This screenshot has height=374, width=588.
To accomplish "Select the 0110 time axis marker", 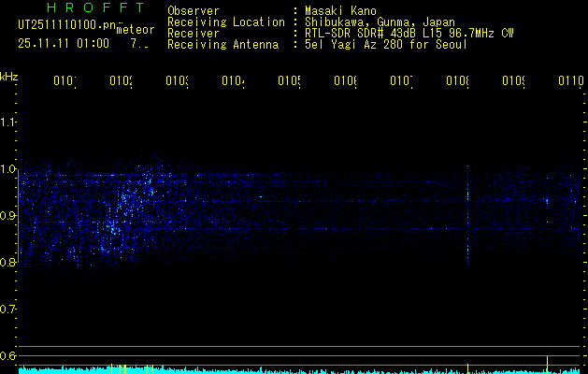I will [x=570, y=82].
